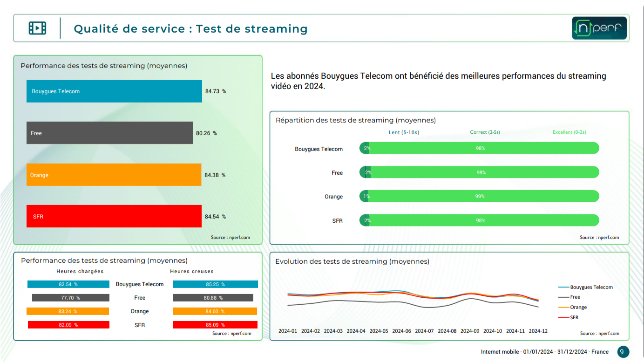Click the Bouygues Telecom 84.73 % bar
The image size is (644, 363).
point(114,91)
